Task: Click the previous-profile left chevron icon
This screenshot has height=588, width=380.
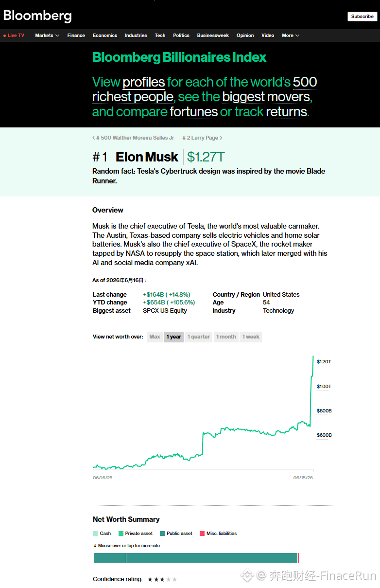Action: click(x=94, y=138)
